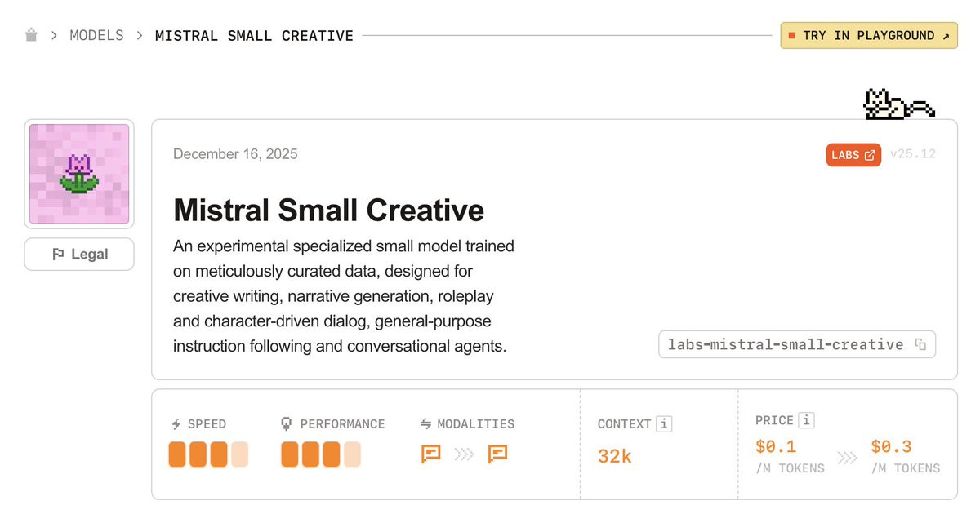Click the LABS badge external link
980x523 pixels.
pos(853,154)
